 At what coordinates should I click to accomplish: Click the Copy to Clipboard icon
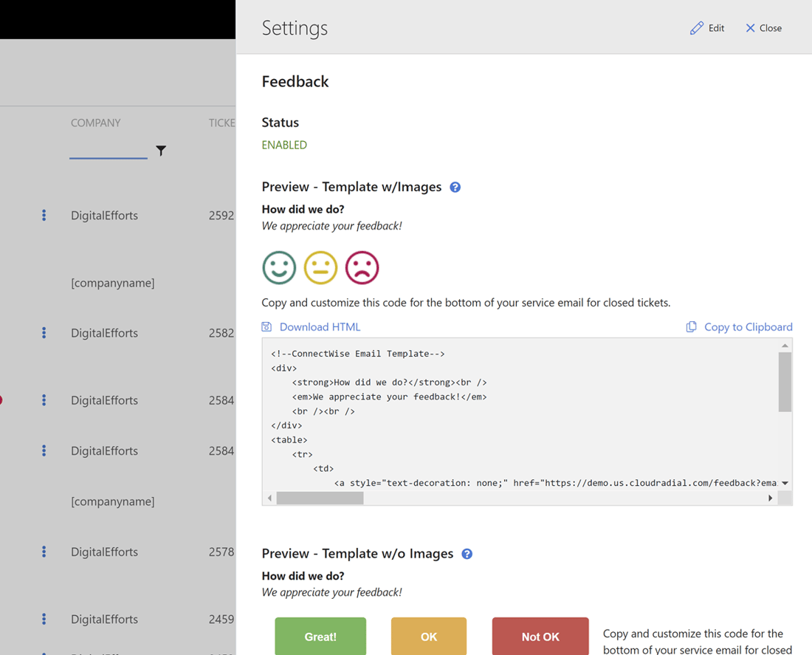point(692,326)
